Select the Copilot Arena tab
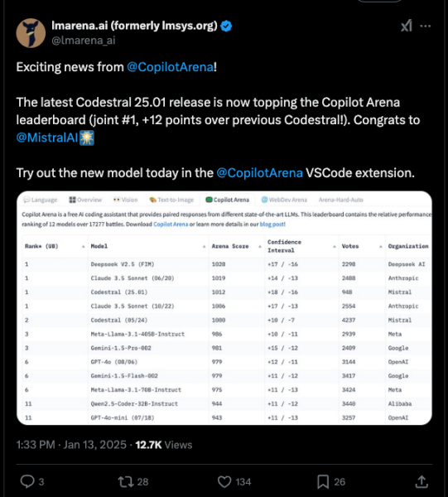The width and height of the screenshot is (448, 497). pyautogui.click(x=228, y=200)
